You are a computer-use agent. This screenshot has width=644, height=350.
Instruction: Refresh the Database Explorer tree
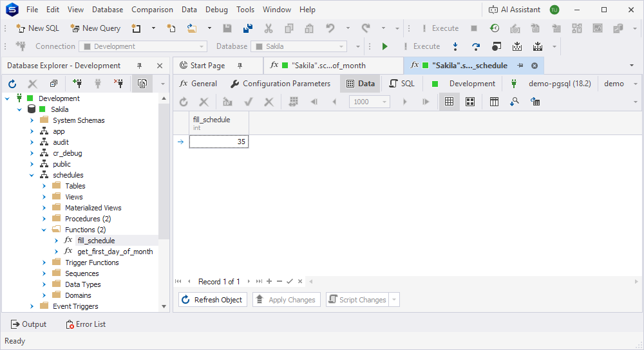point(12,84)
